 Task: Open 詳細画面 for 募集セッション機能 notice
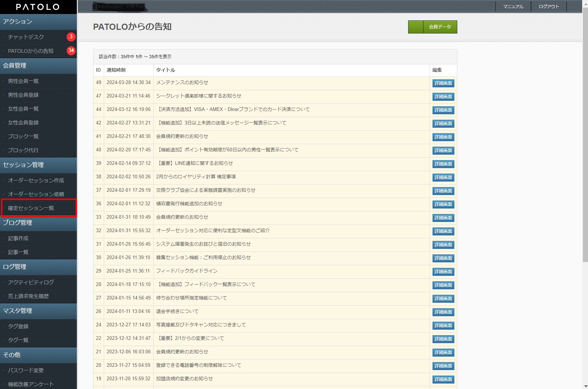443,258
